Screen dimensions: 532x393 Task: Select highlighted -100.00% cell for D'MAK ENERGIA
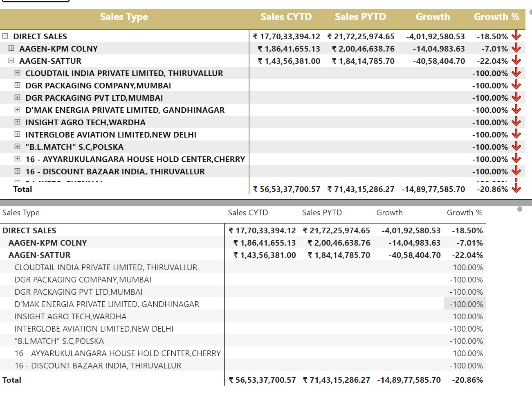[465, 304]
